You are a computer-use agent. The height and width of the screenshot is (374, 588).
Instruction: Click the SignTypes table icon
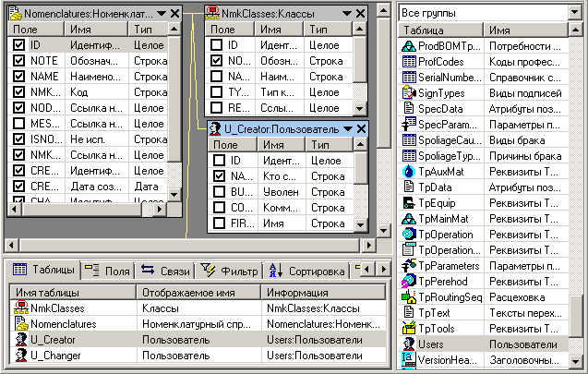pyautogui.click(x=410, y=92)
